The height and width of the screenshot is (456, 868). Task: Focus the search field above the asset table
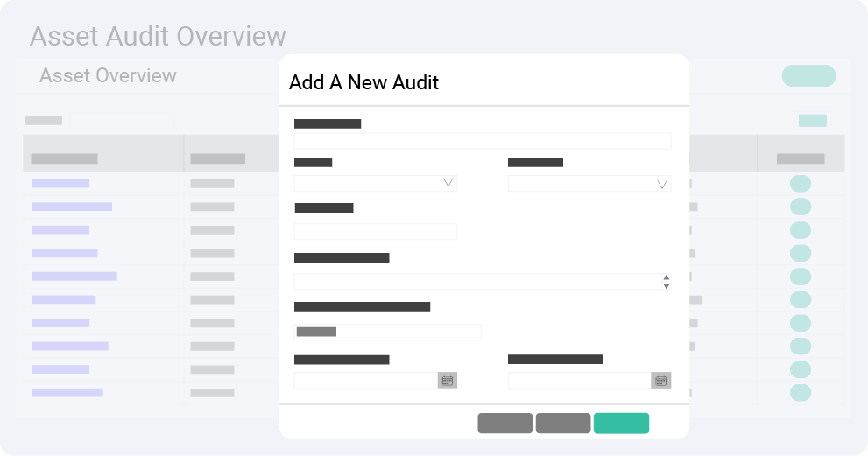point(121,120)
